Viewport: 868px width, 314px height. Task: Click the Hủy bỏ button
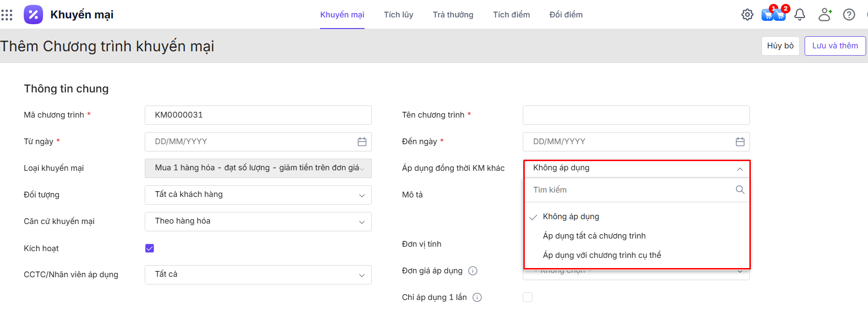coord(780,46)
